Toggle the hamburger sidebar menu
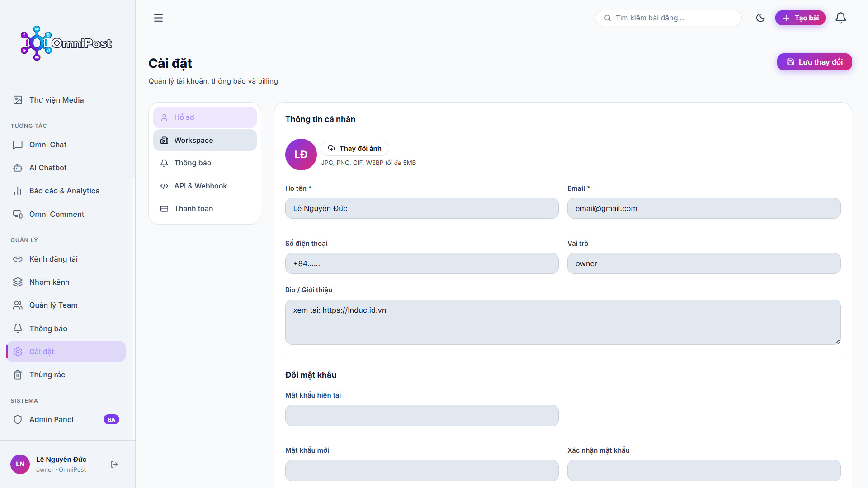The image size is (868, 488). tap(158, 18)
